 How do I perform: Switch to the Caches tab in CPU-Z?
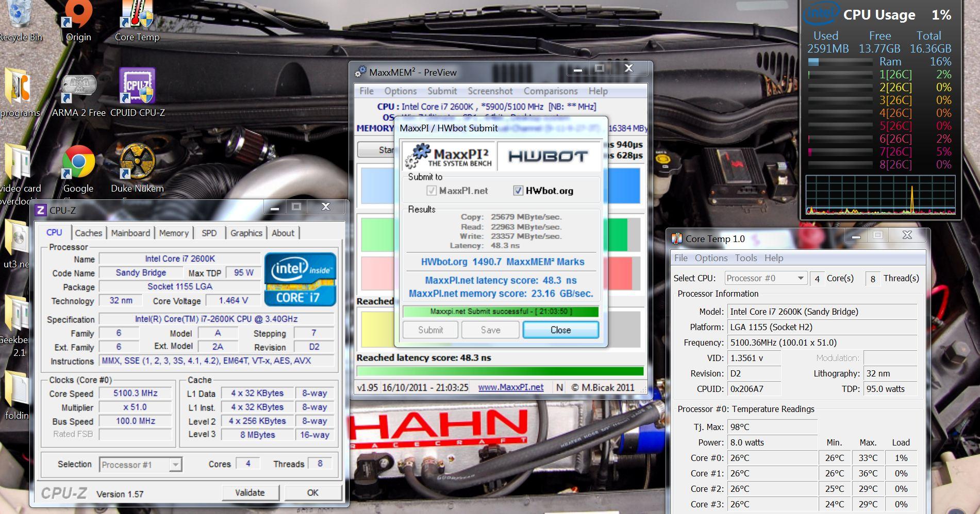[x=89, y=233]
